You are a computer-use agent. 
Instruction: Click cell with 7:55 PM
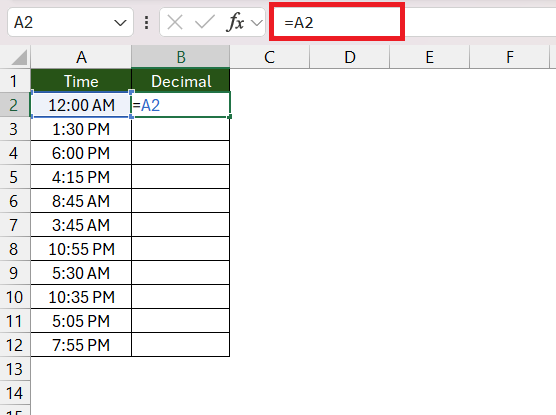click(x=81, y=345)
